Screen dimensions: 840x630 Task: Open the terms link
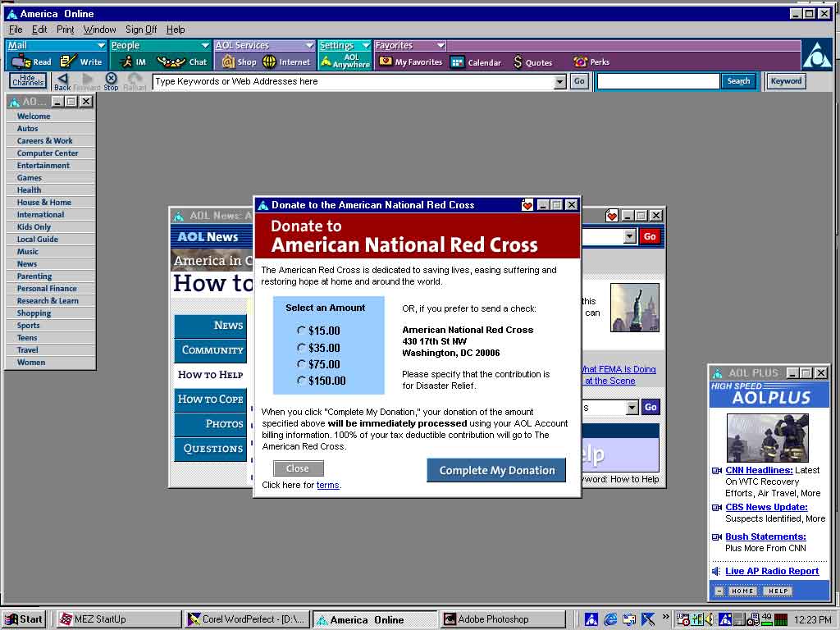pos(327,486)
